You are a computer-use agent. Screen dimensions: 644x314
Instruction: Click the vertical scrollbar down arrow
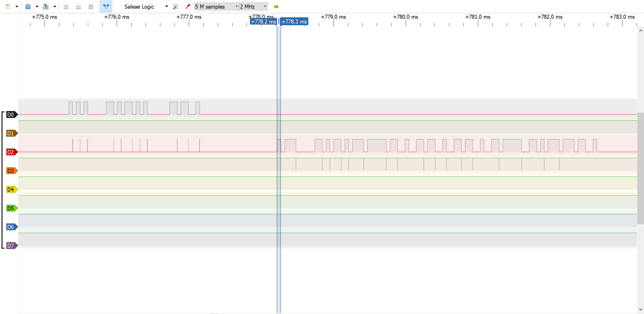pyautogui.click(x=640, y=309)
